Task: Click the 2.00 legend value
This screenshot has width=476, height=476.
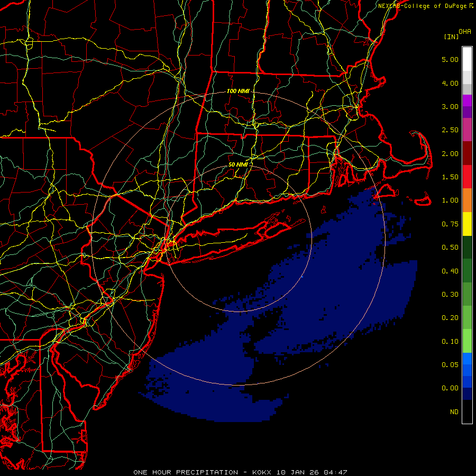Action: click(x=450, y=153)
